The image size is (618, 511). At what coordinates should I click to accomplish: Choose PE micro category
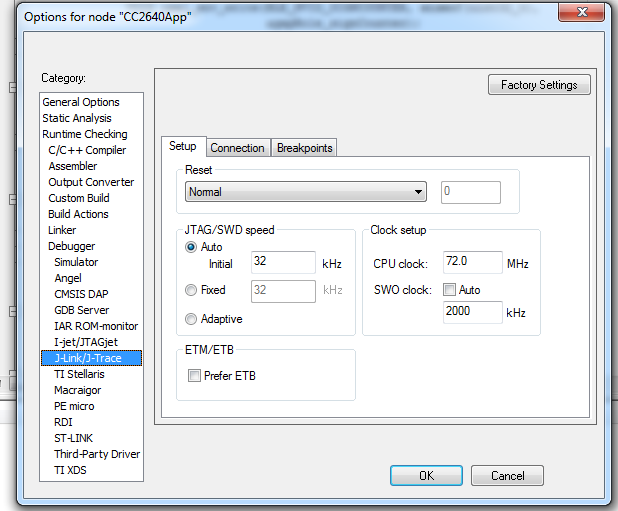(74, 406)
